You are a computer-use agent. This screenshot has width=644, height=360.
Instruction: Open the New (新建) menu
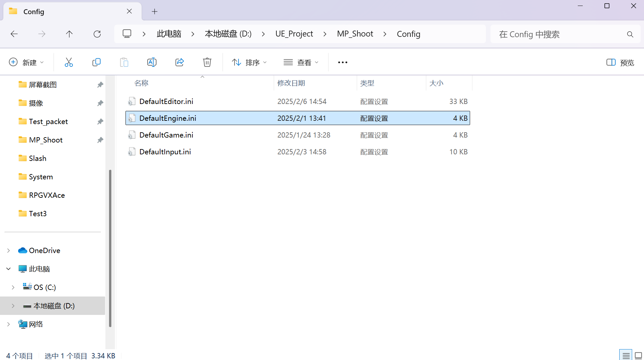point(26,63)
